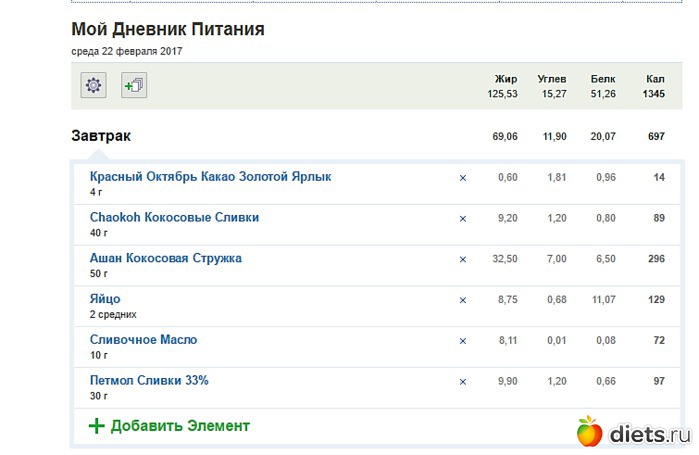The height and width of the screenshot is (455, 699).
Task: Select the Ашан Кокосовая Стружка link
Action: point(165,258)
